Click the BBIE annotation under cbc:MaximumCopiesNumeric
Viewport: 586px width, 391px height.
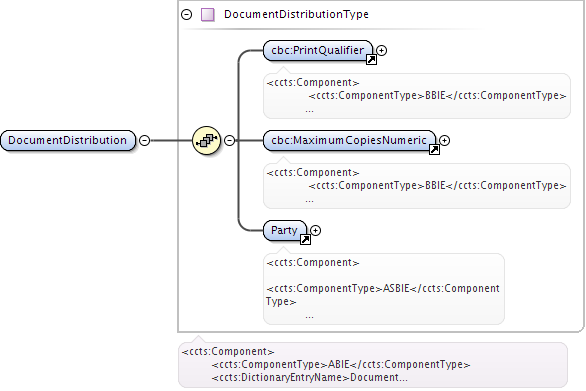click(x=417, y=186)
